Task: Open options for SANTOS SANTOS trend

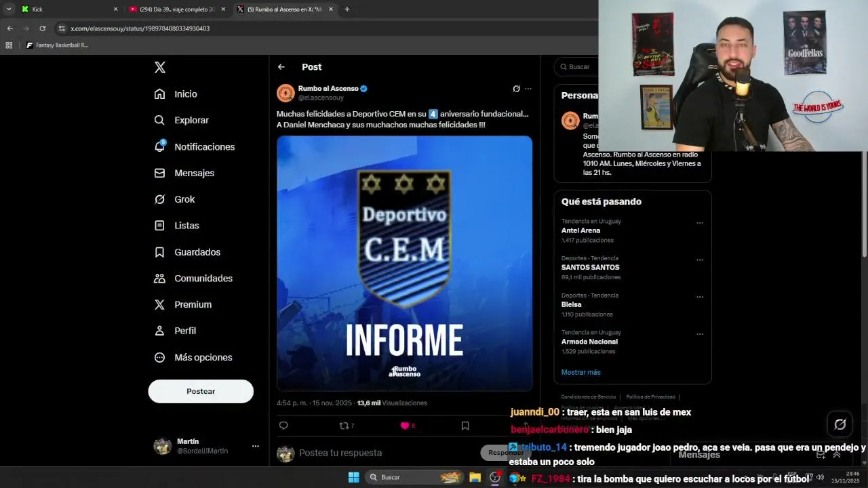Action: pyautogui.click(x=700, y=260)
